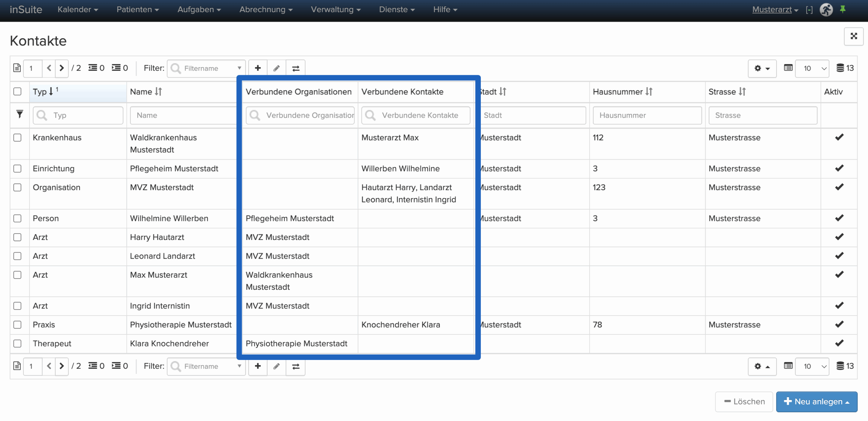
Task: Click the plus icon in the top filter toolbar
Action: coord(258,68)
